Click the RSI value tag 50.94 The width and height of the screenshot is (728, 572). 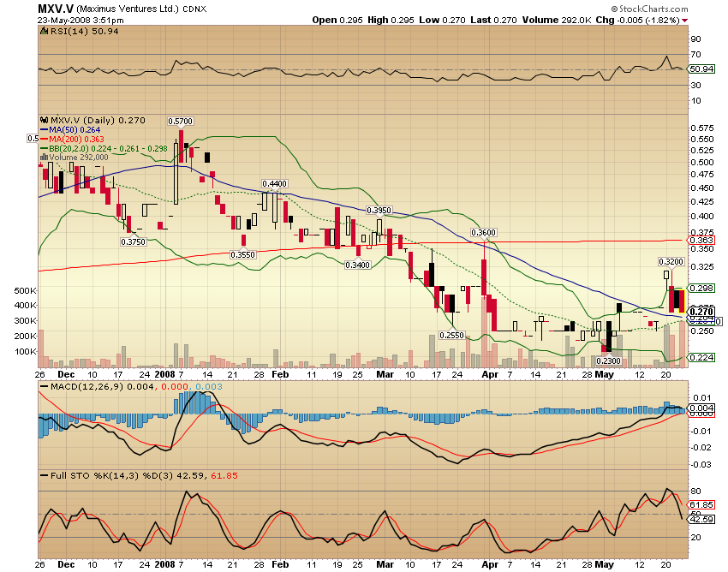click(701, 69)
